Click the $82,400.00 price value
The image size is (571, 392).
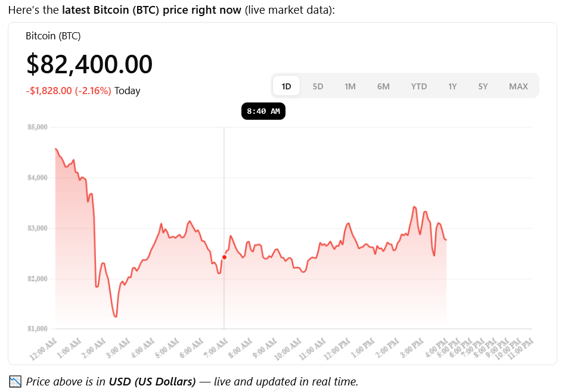point(89,64)
